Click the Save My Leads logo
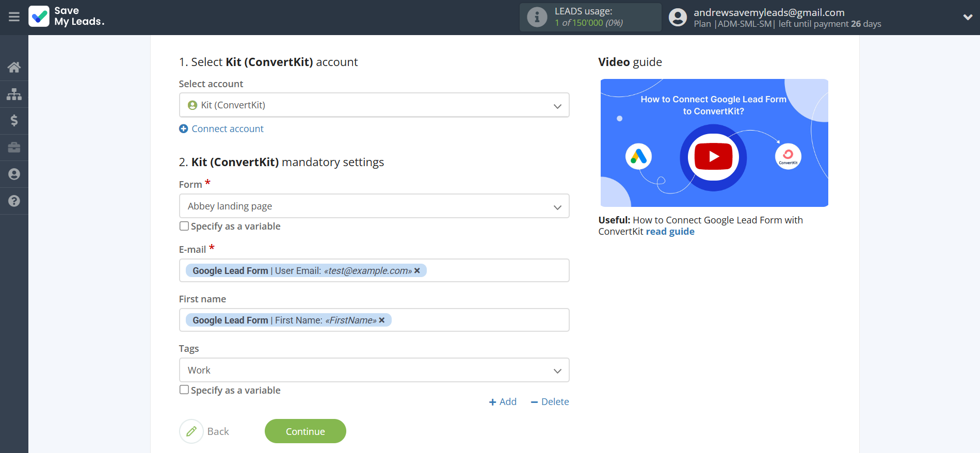980x453 pixels. tap(67, 17)
